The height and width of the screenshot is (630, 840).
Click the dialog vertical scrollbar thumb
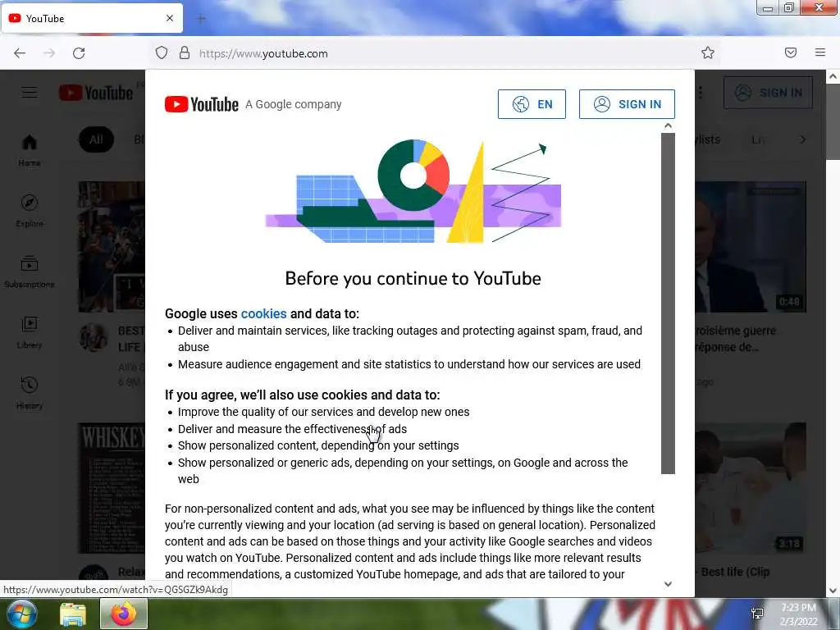[x=668, y=304]
